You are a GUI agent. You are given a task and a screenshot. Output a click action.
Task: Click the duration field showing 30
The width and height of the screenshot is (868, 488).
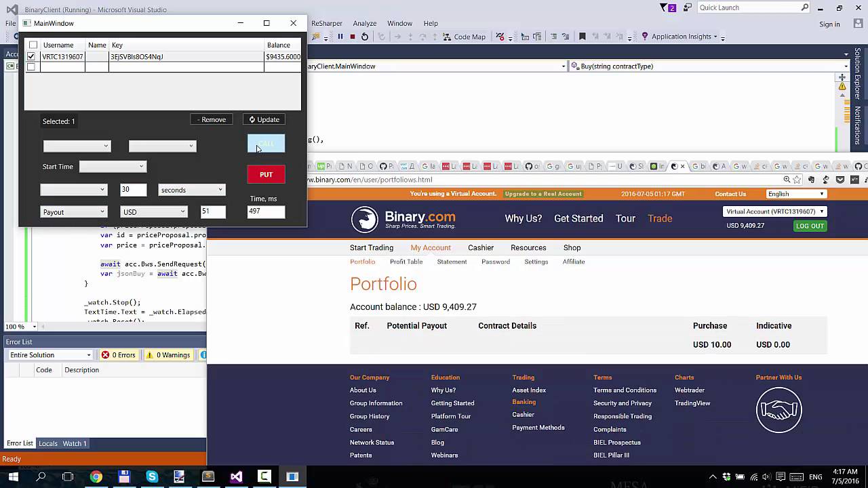tap(134, 190)
